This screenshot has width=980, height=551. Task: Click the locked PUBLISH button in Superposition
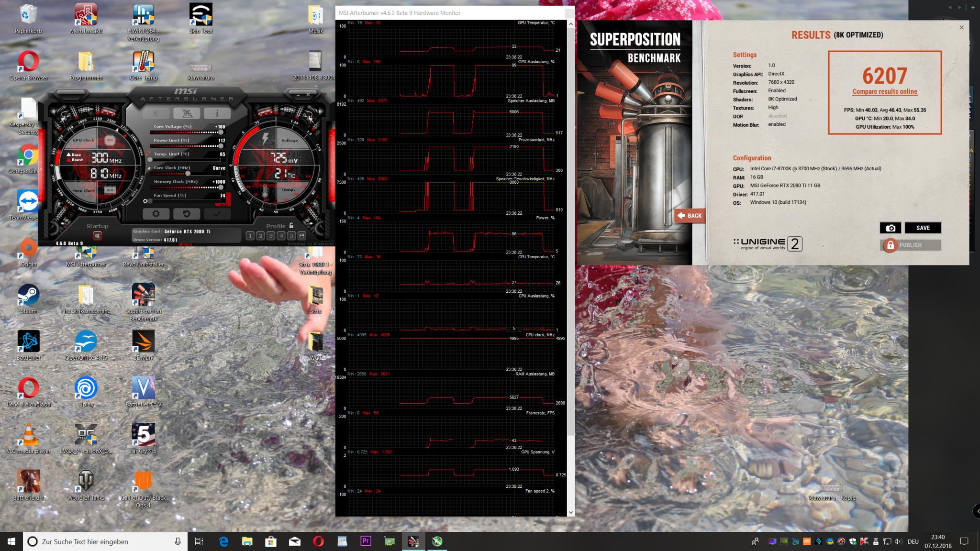[x=911, y=245]
